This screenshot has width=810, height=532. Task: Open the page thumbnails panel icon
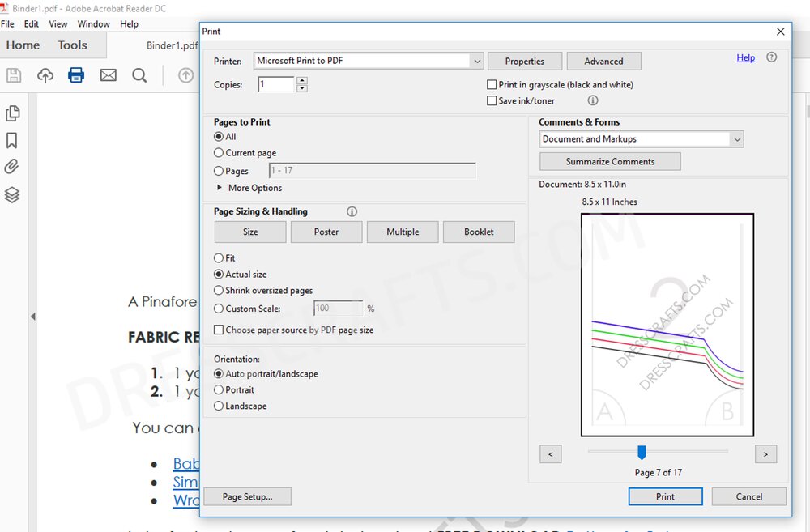(x=12, y=113)
